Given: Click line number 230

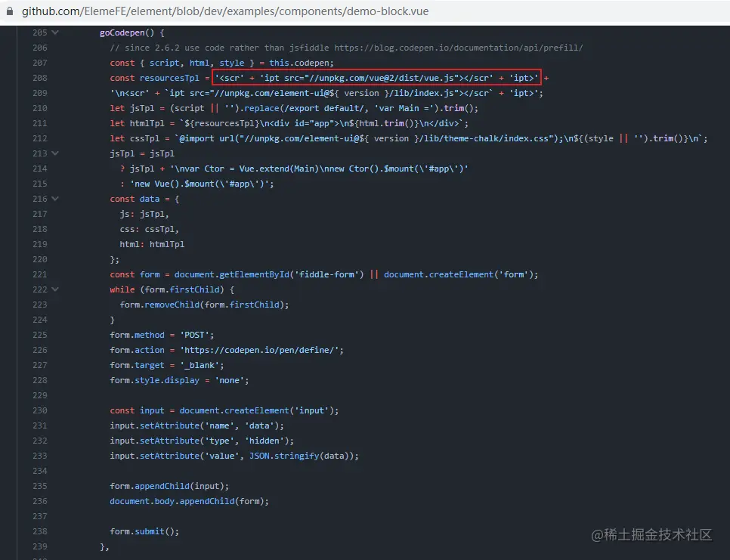Looking at the screenshot, I should click(x=40, y=410).
